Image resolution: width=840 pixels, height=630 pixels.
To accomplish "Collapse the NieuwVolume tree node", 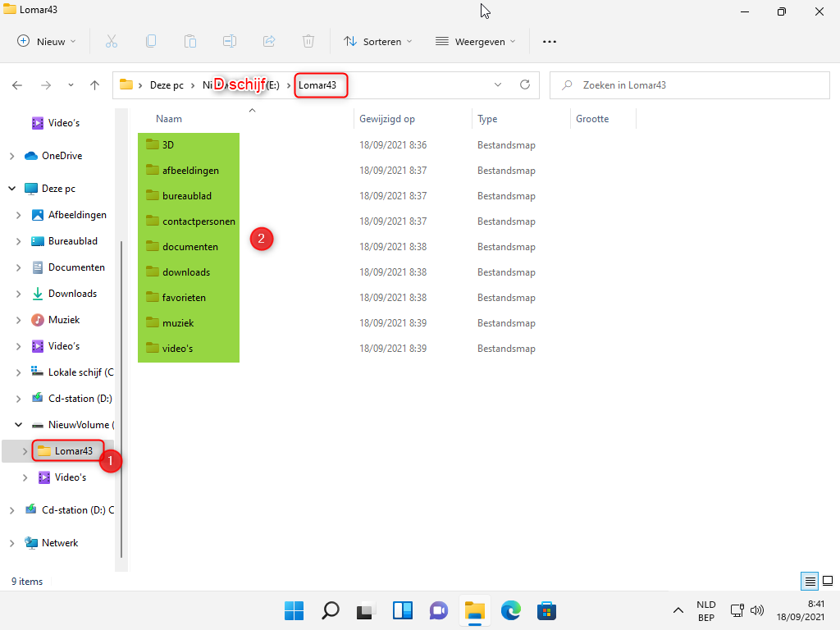I will pyautogui.click(x=18, y=425).
